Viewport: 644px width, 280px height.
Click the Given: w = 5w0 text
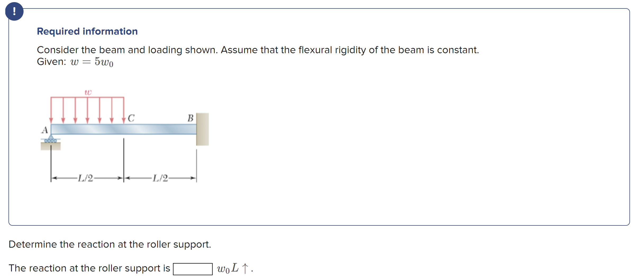75,63
